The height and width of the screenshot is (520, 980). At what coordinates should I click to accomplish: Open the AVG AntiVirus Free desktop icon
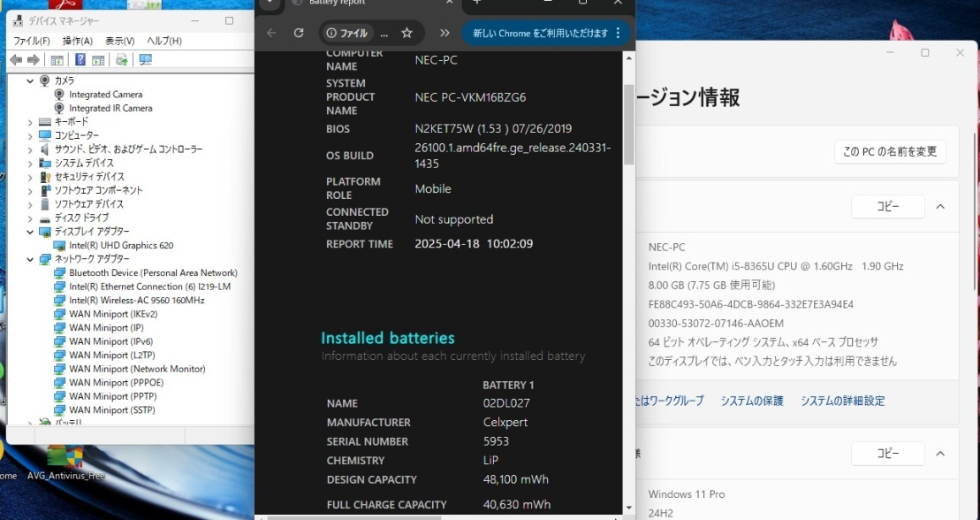65,460
